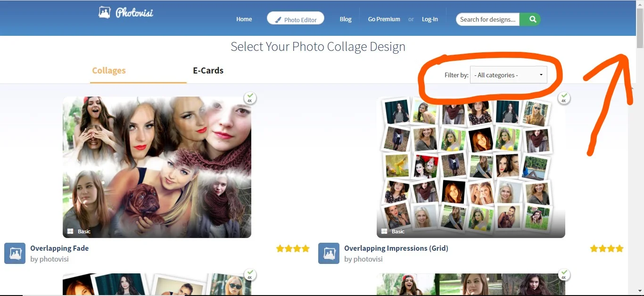Click the photovisi avatar beside Overlapping Impressions (Grid)
Viewport: 644px width, 296px height.
[329, 253]
